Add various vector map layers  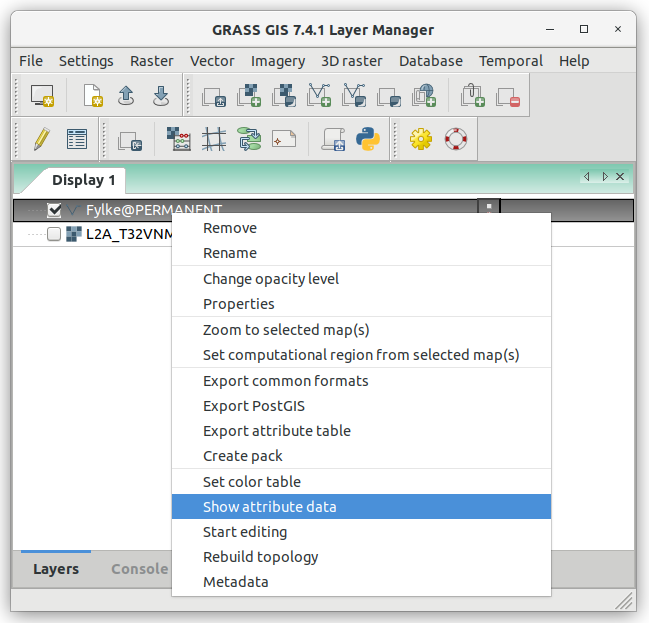coord(354,96)
